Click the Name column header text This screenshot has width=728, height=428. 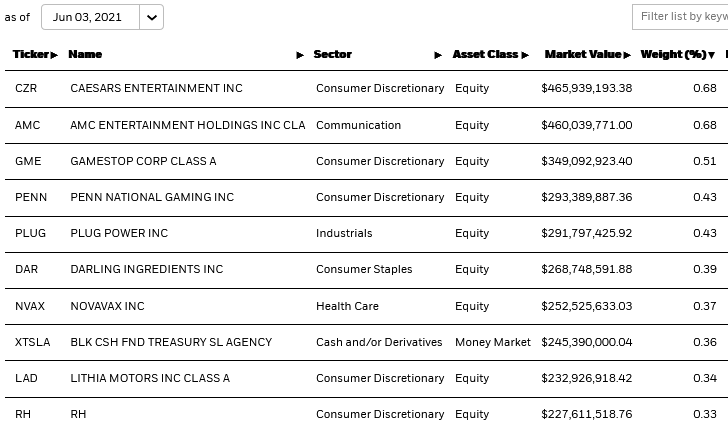[x=85, y=54]
